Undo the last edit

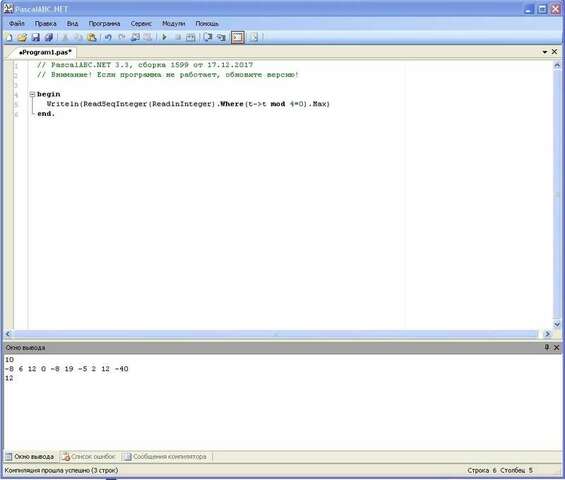[x=108, y=37]
